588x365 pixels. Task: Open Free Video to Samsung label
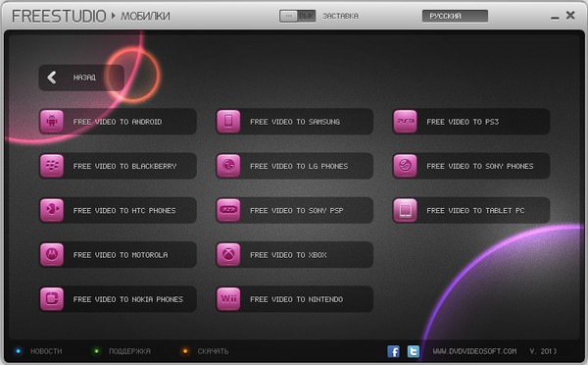295,122
